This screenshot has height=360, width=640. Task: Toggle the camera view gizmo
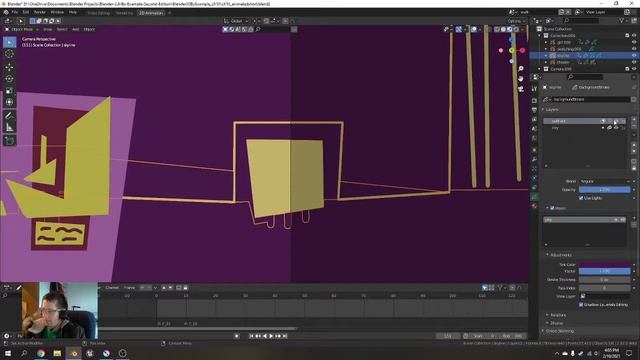click(520, 89)
